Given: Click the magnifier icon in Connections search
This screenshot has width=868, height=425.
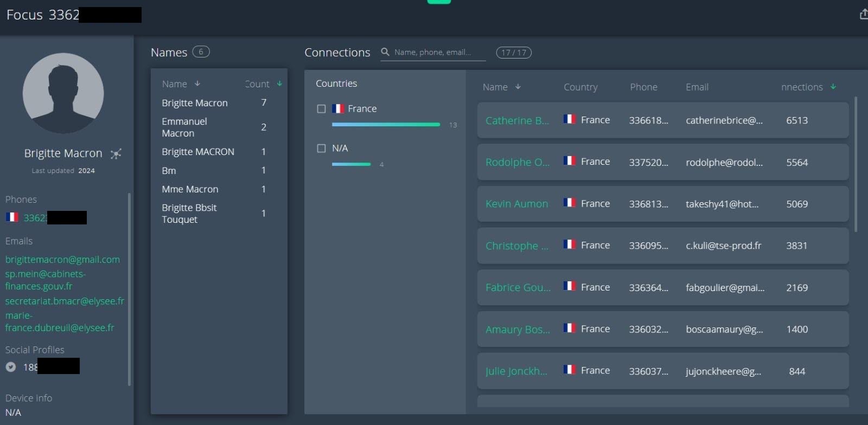Looking at the screenshot, I should click(385, 52).
